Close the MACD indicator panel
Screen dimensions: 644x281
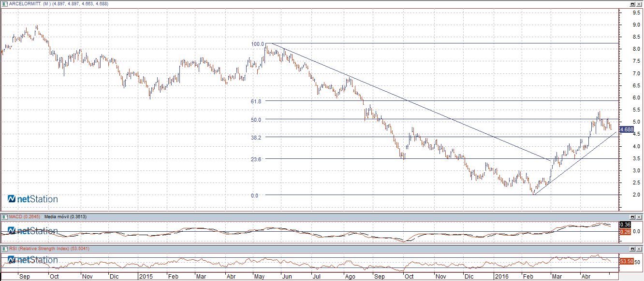(x=639, y=217)
